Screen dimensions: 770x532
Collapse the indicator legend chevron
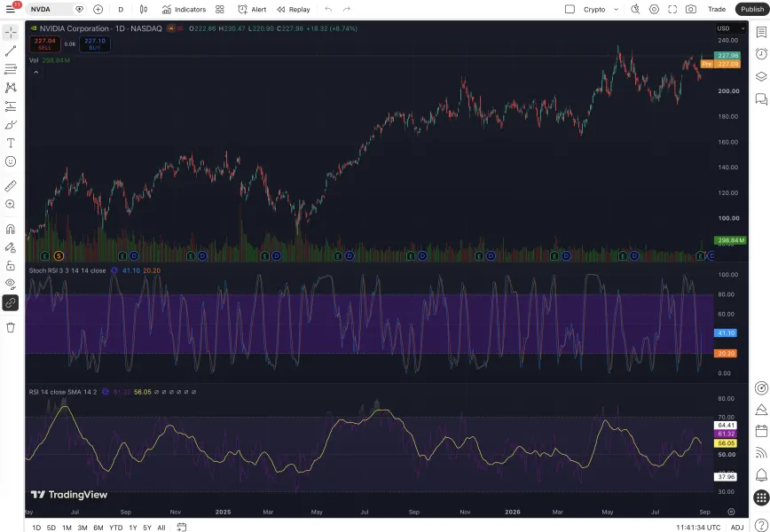click(x=35, y=73)
